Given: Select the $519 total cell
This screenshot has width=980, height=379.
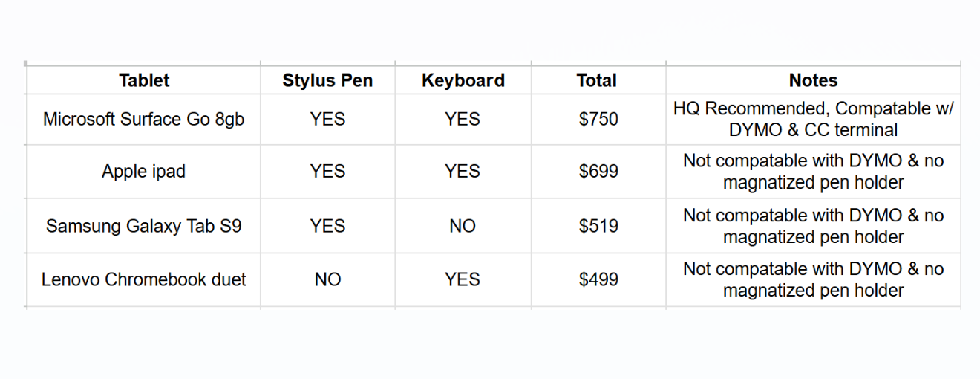Looking at the screenshot, I should click(598, 226).
